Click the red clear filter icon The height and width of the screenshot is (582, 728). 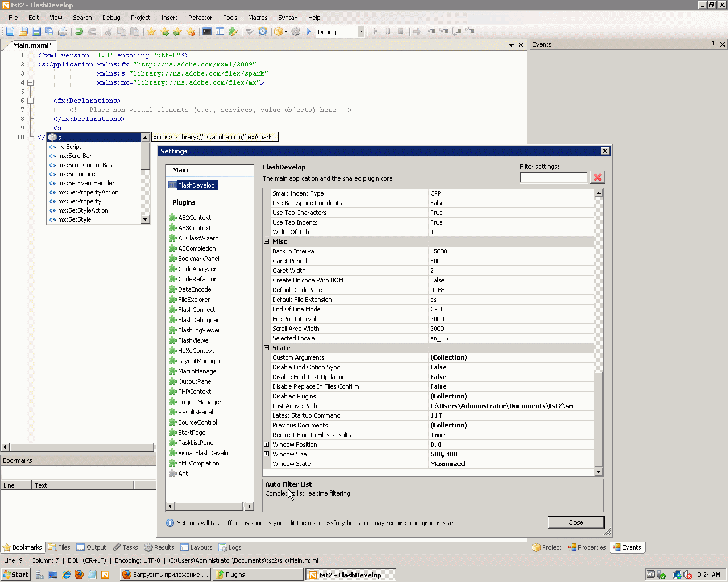tap(597, 177)
